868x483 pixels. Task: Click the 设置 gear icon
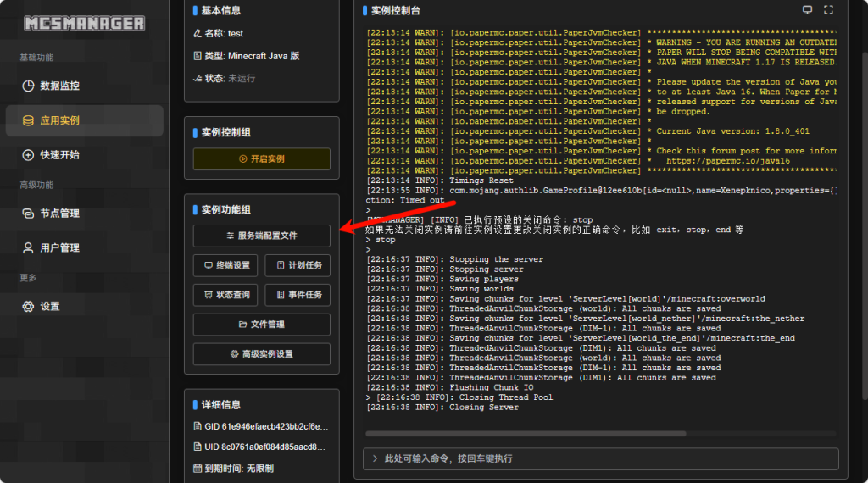click(28, 307)
